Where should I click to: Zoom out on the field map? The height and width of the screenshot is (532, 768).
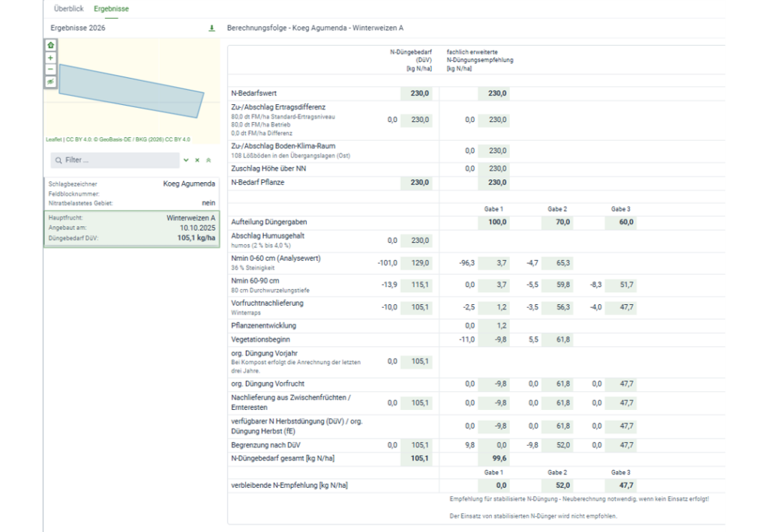[50, 69]
